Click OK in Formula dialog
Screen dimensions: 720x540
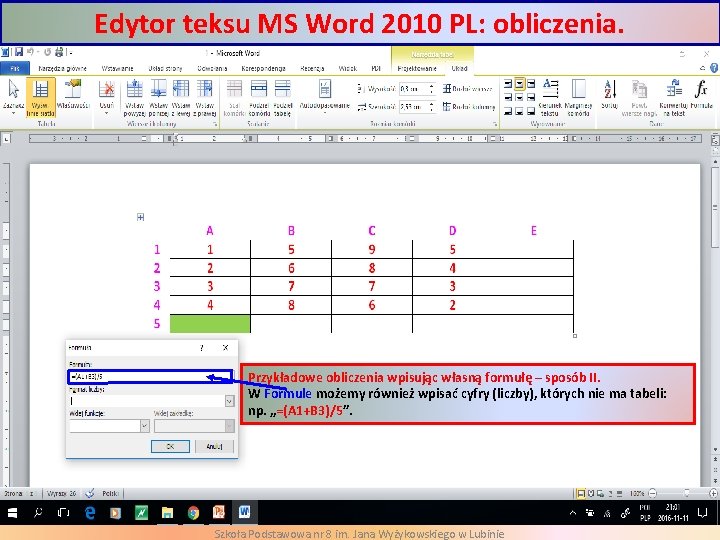coord(170,446)
